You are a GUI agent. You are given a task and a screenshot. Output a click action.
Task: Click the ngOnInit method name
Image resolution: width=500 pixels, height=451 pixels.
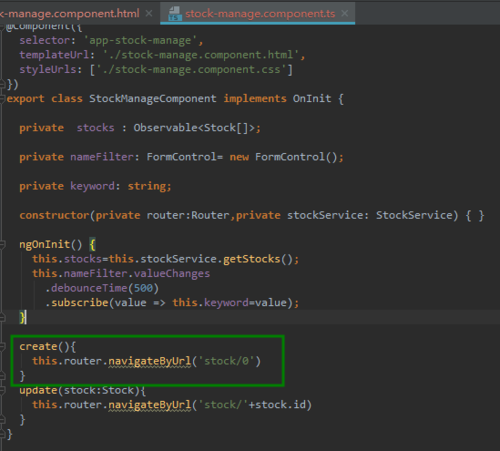44,244
